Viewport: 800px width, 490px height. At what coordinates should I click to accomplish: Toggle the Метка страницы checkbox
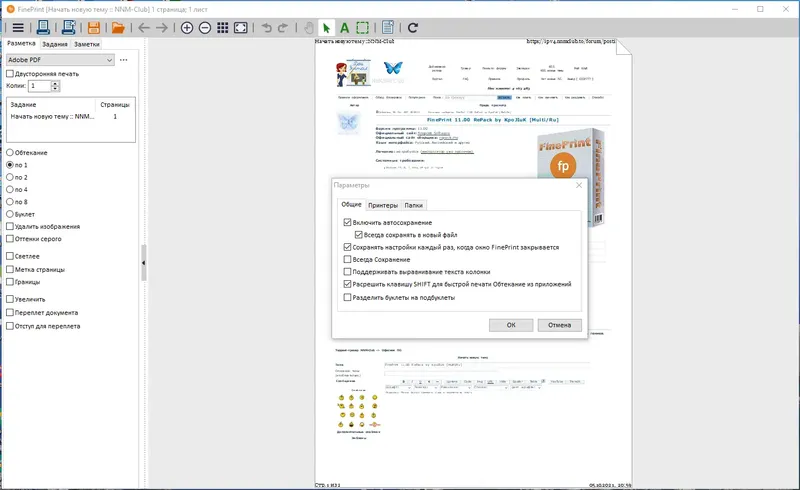(10, 269)
